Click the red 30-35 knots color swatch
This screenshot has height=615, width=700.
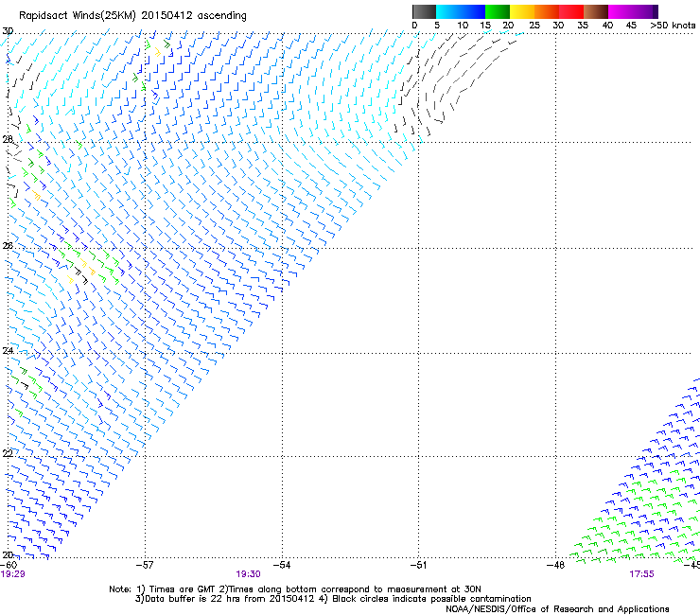571,11
